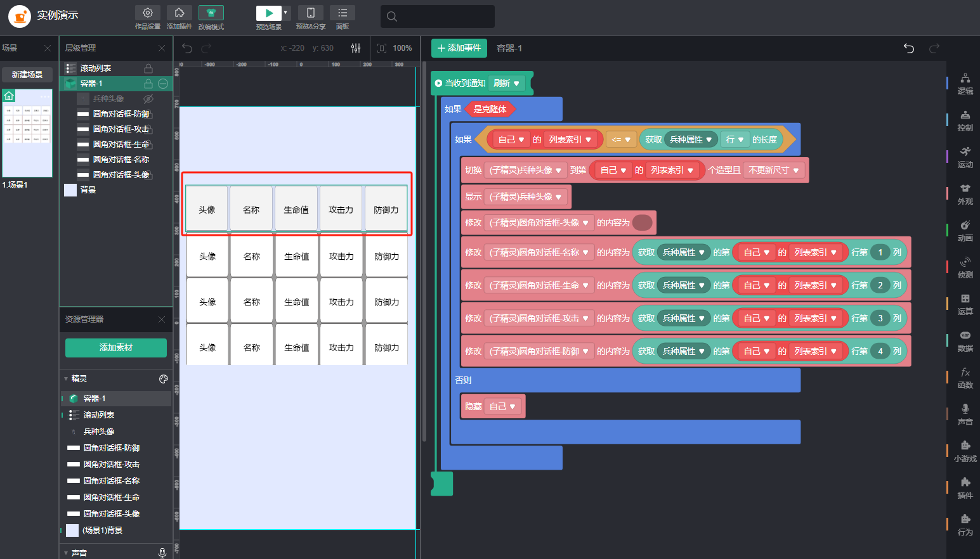Open the sensing (侦测) block category

coord(965,267)
